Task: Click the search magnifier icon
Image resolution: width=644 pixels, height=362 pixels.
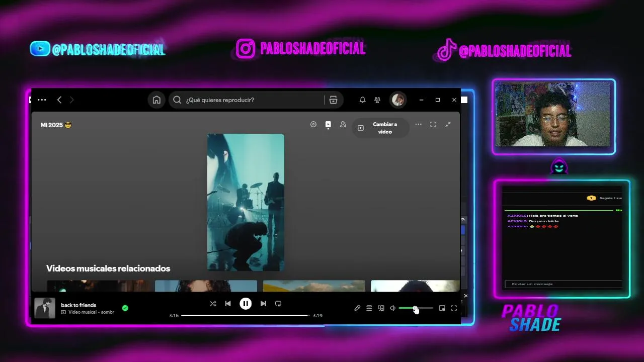Action: point(177,100)
